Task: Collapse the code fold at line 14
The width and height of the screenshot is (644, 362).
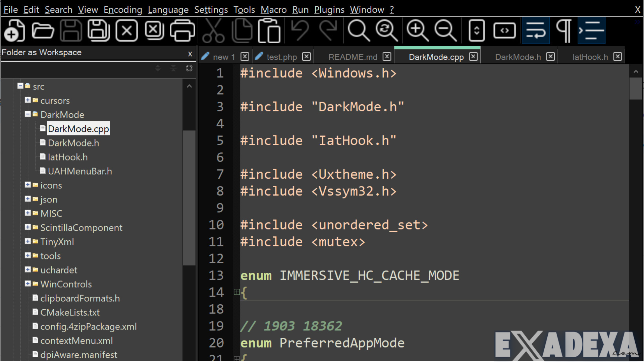Action: click(237, 292)
